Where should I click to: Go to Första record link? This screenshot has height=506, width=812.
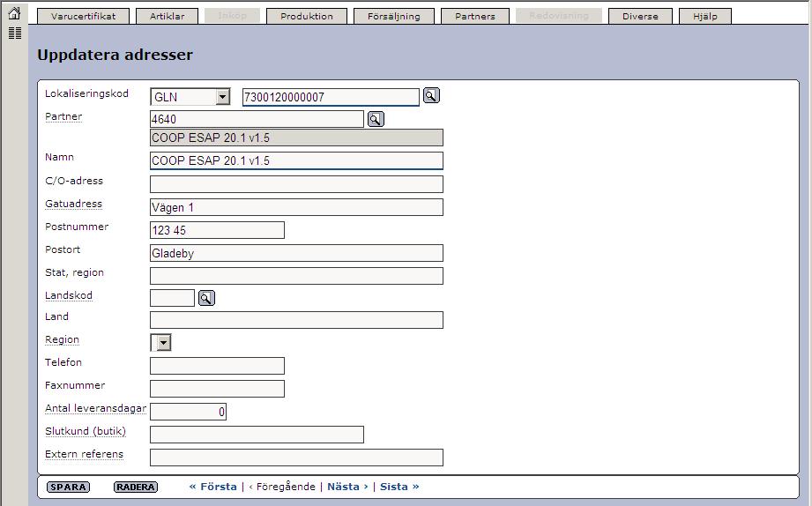pos(212,487)
